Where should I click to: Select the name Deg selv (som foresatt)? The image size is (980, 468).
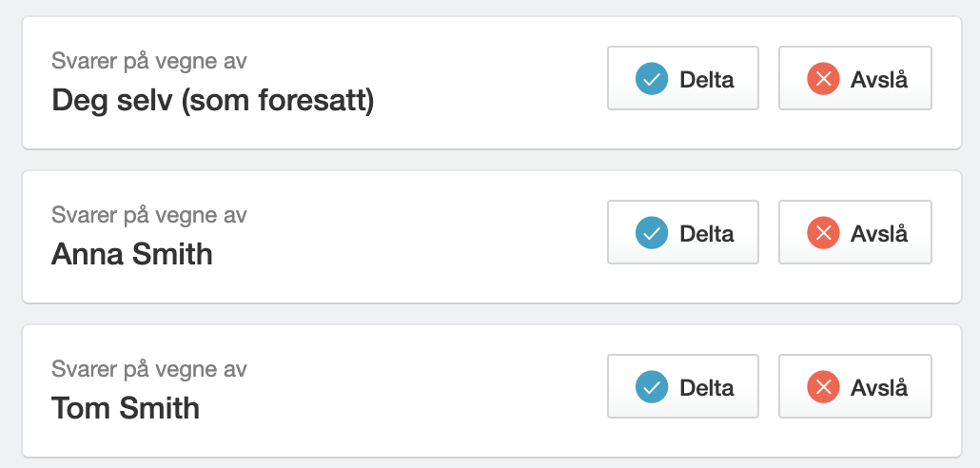(212, 101)
